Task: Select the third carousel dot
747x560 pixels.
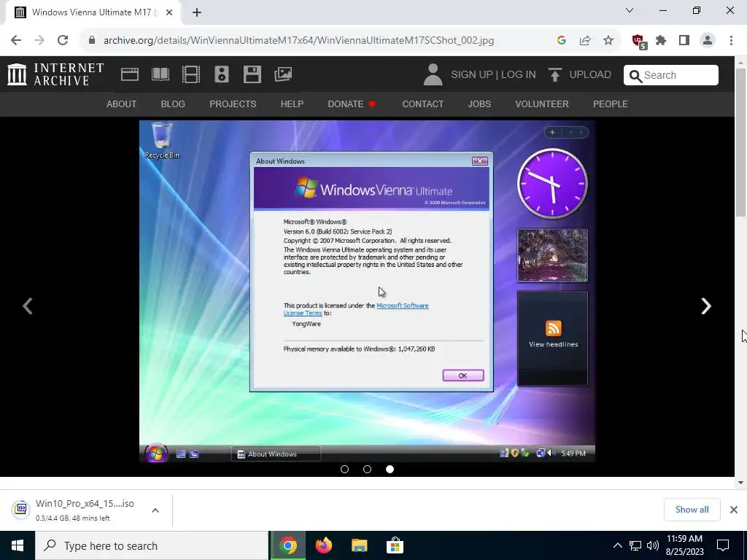Action: pos(390,469)
